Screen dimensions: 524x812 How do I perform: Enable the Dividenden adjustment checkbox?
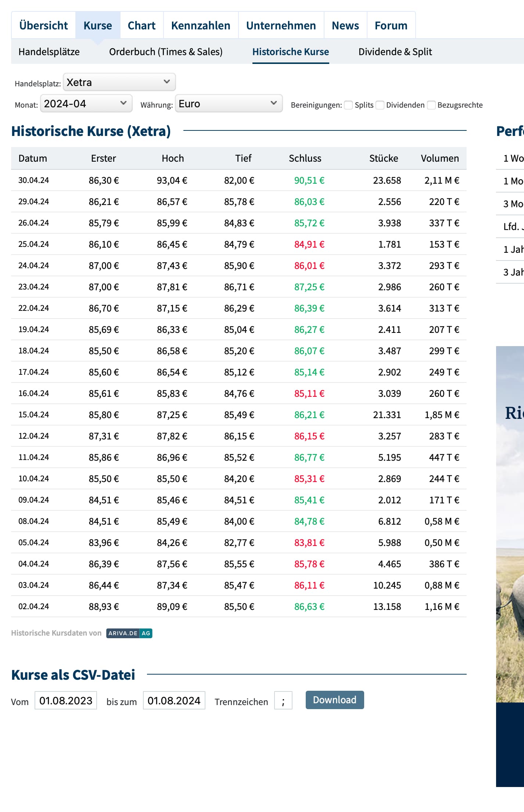380,105
